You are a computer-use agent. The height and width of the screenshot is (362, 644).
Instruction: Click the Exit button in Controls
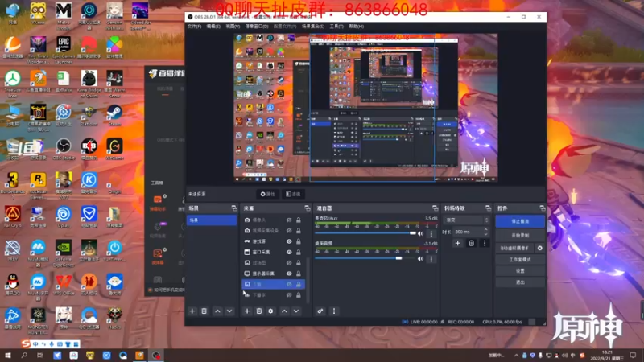(x=520, y=282)
